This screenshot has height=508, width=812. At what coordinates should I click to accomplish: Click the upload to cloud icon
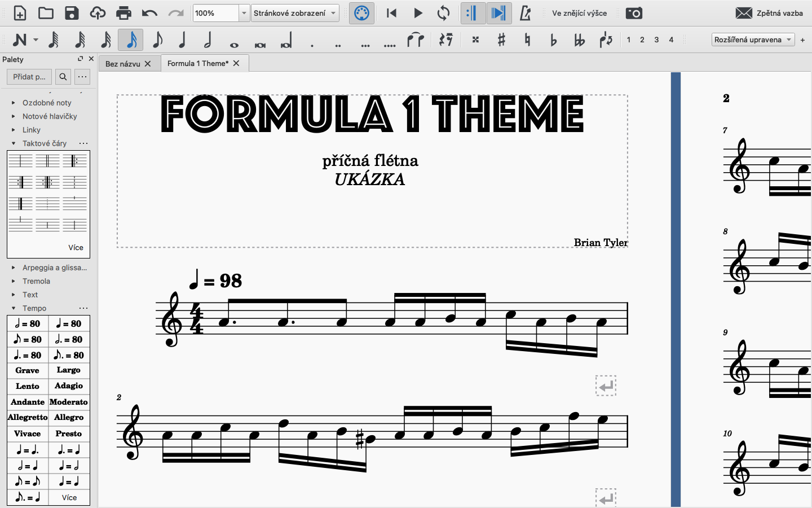98,13
